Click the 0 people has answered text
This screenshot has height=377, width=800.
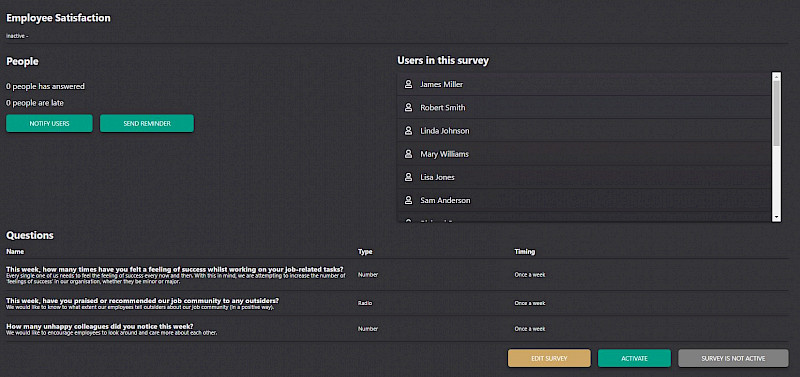click(45, 86)
